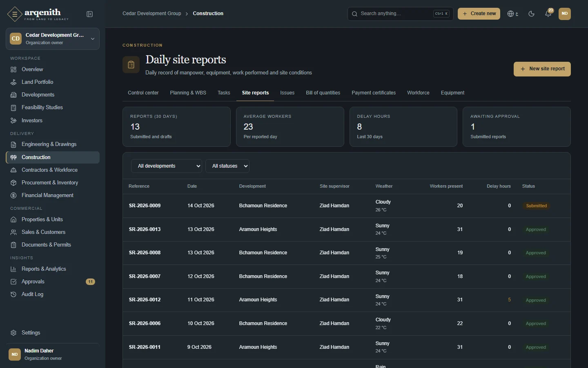Click the Contractors & Workforce icon
Image resolution: width=588 pixels, height=368 pixels.
(13, 170)
